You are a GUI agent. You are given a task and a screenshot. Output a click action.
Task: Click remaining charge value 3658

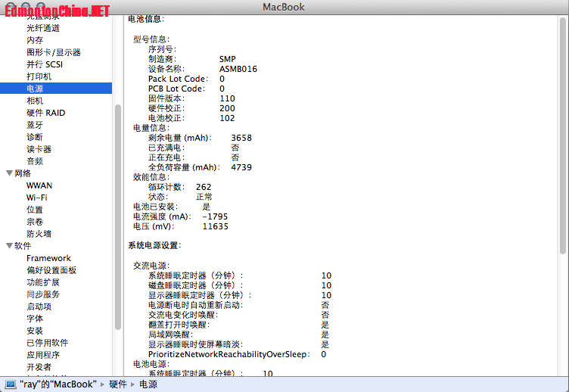coord(241,138)
